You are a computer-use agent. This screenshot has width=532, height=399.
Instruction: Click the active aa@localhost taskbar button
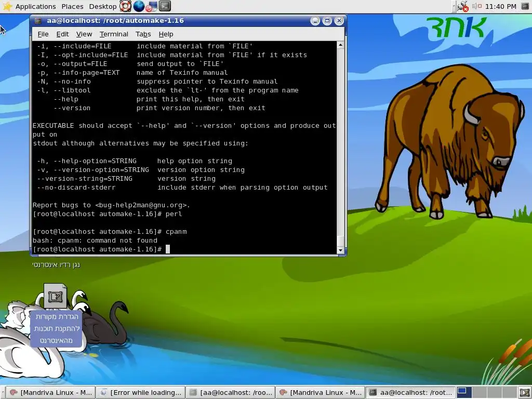click(410, 393)
